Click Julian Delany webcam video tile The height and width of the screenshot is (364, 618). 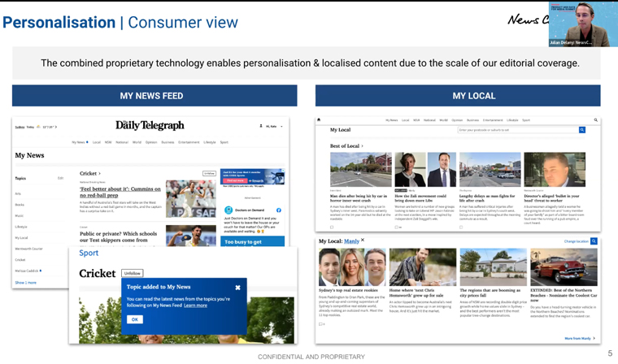583,24
